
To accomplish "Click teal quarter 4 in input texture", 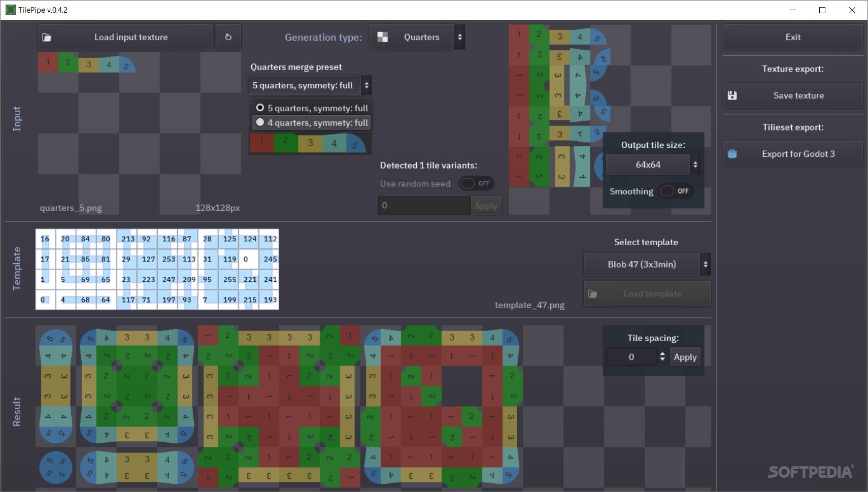I will pyautogui.click(x=109, y=64).
